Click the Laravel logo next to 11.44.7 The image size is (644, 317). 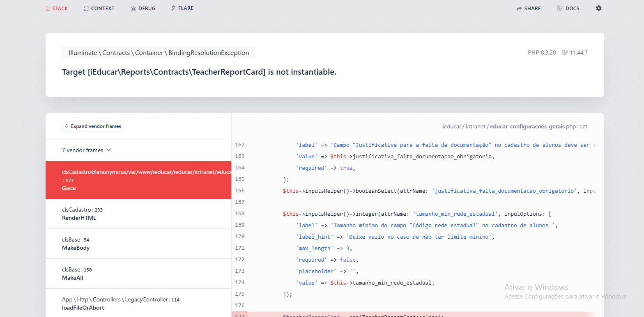pos(565,52)
